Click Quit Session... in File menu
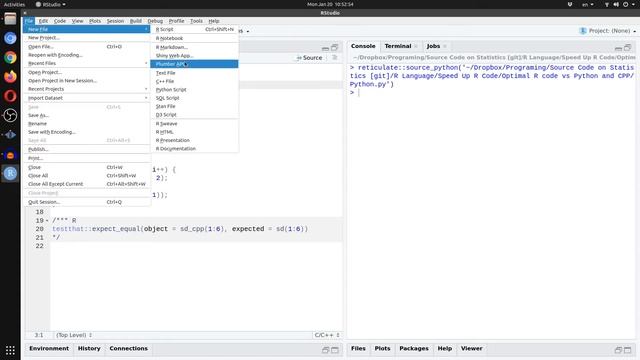This screenshot has height=360, width=640. point(87,202)
